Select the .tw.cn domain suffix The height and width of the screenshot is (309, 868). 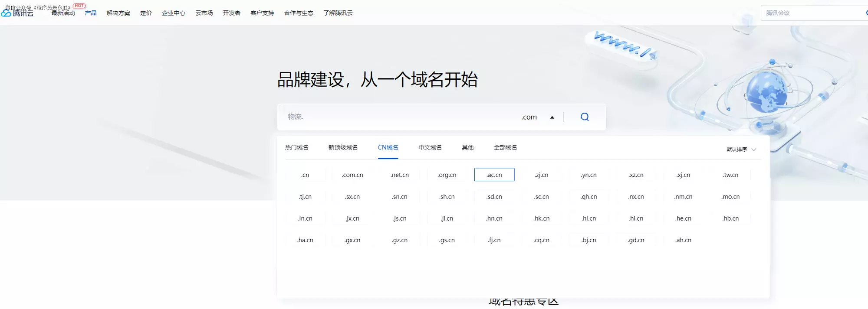pyautogui.click(x=730, y=175)
